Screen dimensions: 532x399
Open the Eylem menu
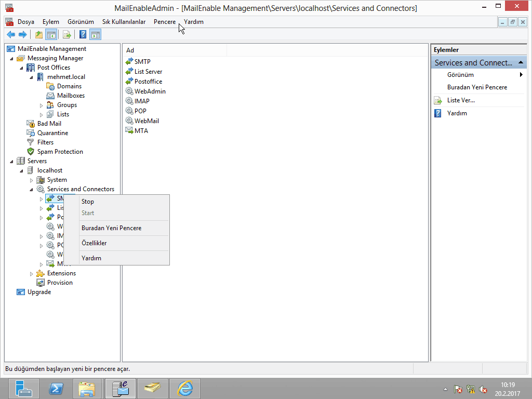(51, 22)
